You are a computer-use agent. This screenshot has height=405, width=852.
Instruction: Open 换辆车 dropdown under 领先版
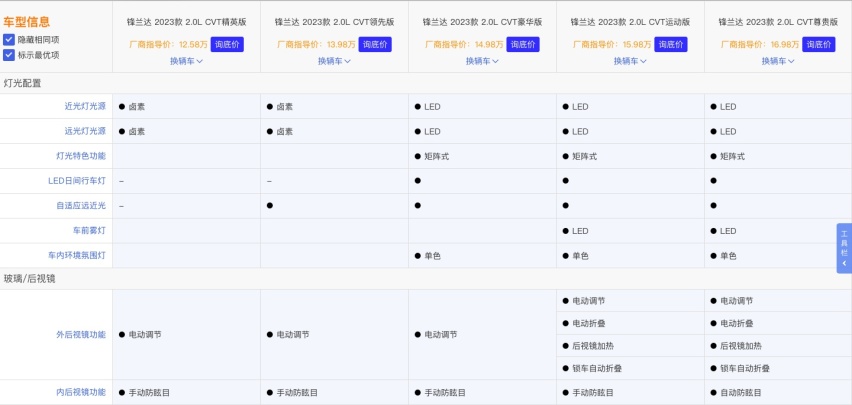point(334,61)
